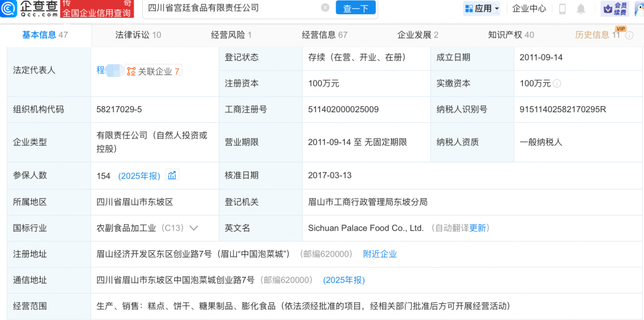Switch to the 企业发展 tab

417,35
